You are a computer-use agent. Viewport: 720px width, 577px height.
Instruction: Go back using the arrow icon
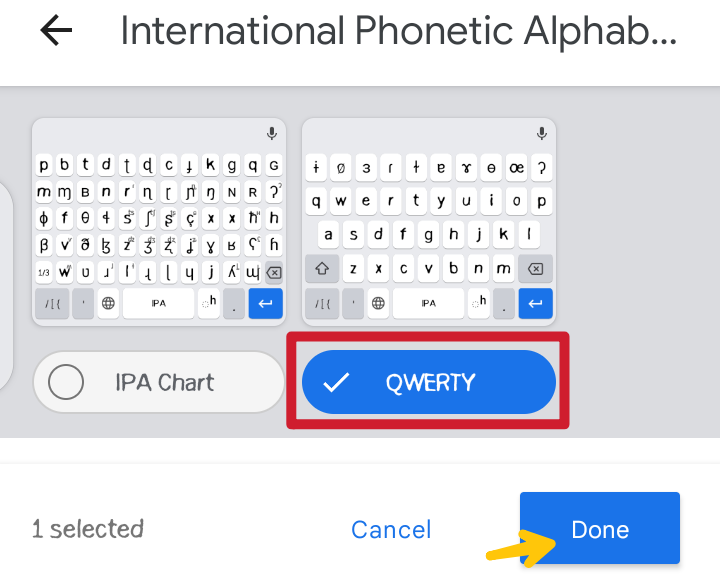click(x=56, y=31)
